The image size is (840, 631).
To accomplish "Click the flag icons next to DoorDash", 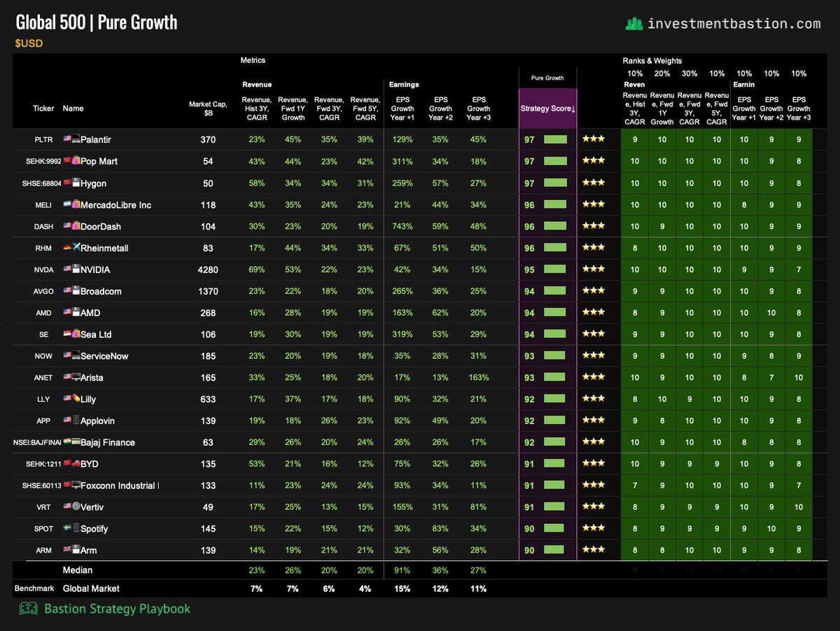I will (71, 227).
